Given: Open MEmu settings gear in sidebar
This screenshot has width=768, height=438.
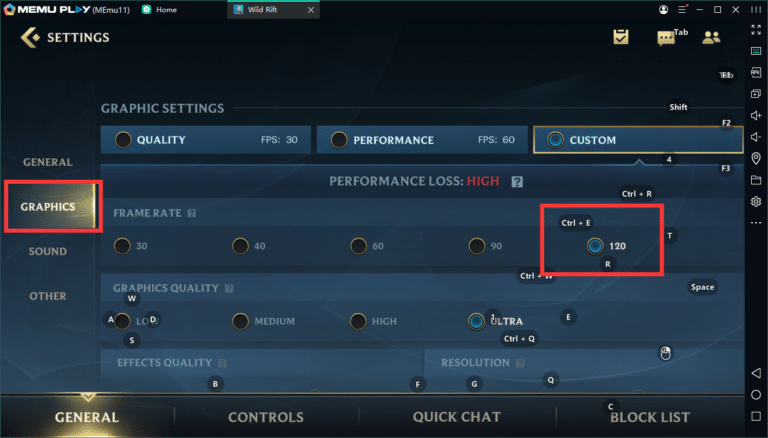Looking at the screenshot, I should click(x=756, y=201).
